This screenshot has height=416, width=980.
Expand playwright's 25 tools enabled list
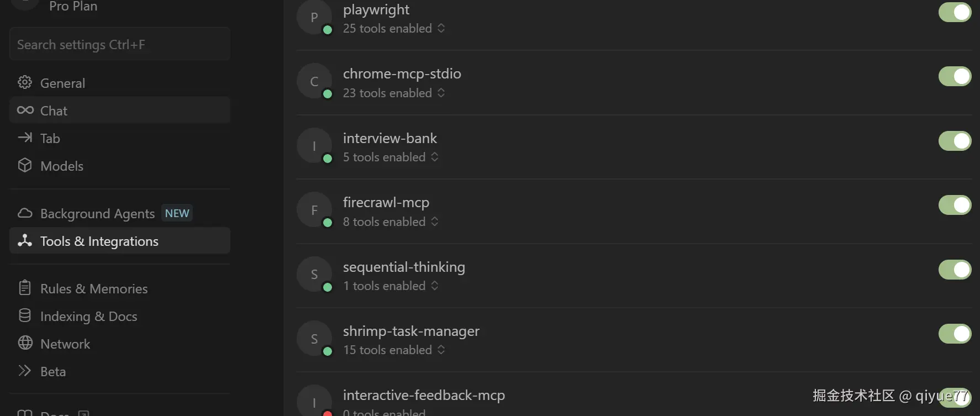point(393,28)
